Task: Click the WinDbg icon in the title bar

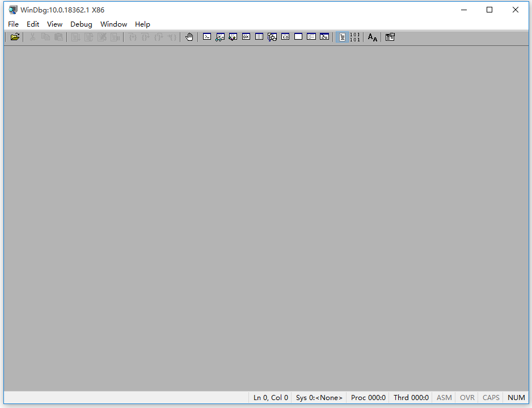Action: [x=13, y=10]
